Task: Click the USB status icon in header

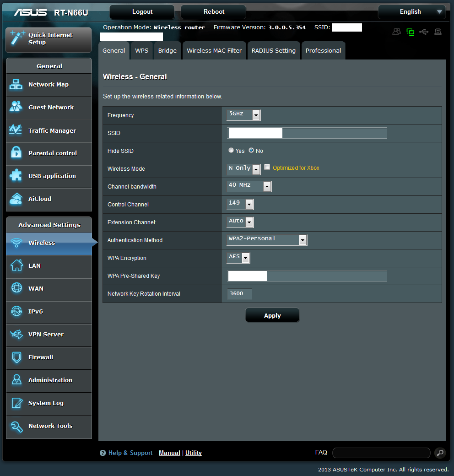Action: tap(424, 32)
